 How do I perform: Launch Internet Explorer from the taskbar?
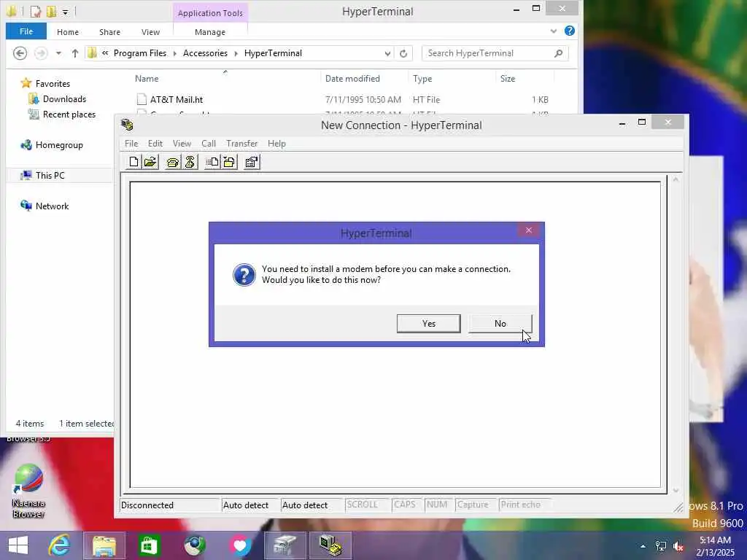click(59, 545)
